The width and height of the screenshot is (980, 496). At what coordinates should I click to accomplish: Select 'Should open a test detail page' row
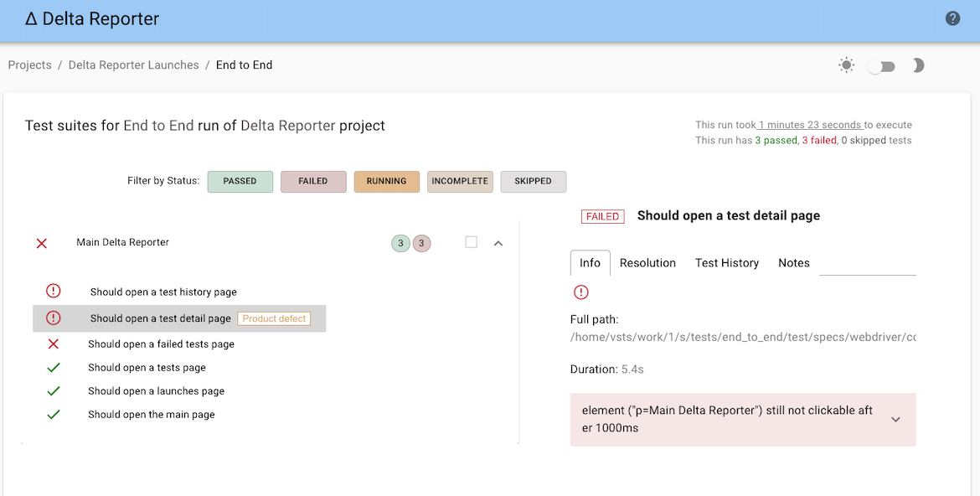pyautogui.click(x=179, y=318)
